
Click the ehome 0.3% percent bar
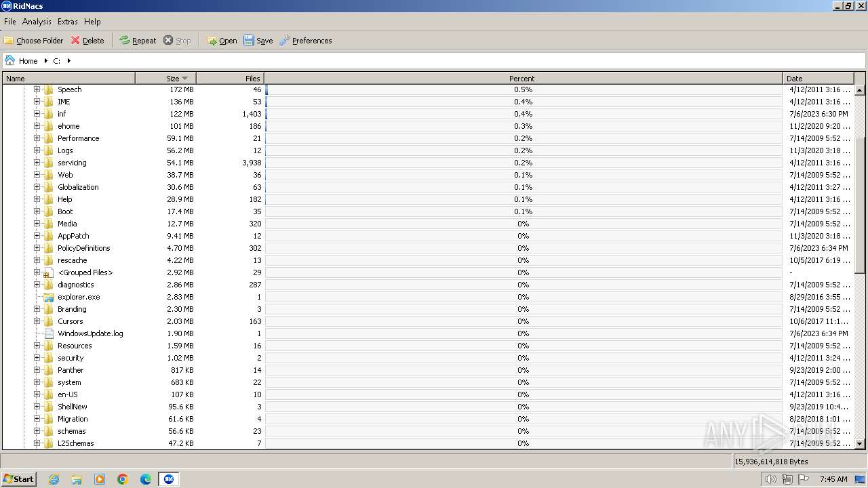(524, 126)
